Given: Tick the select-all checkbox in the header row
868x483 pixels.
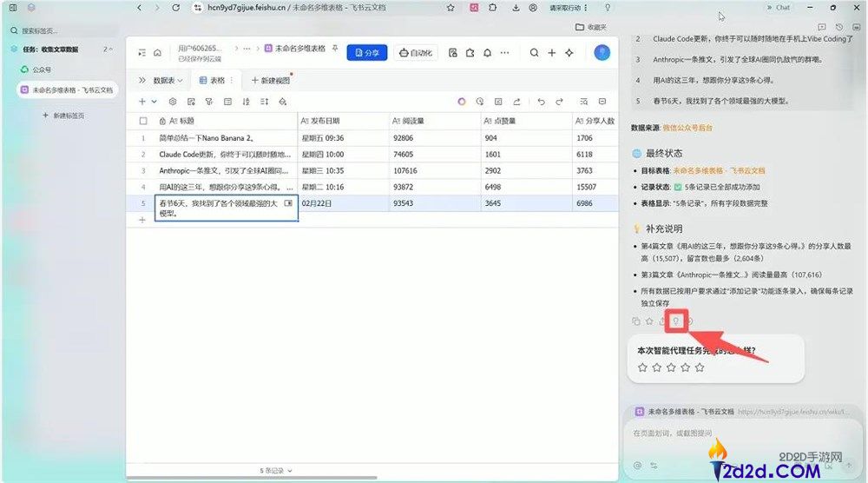Looking at the screenshot, I should (143, 121).
